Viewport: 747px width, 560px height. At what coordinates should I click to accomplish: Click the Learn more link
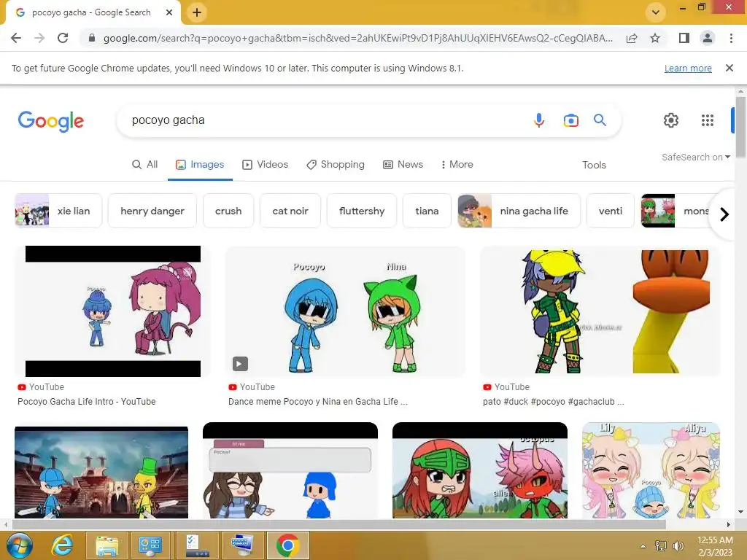pos(688,68)
